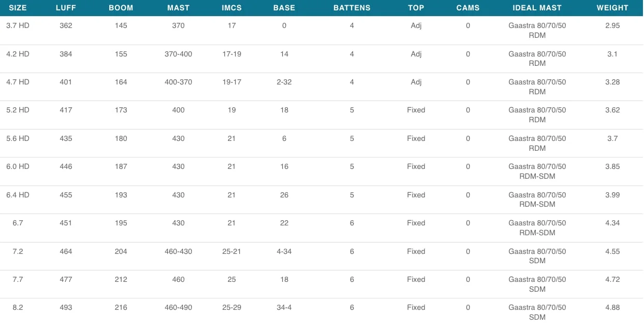
Task: Click the IMCS value 25-29
Action: click(x=231, y=307)
